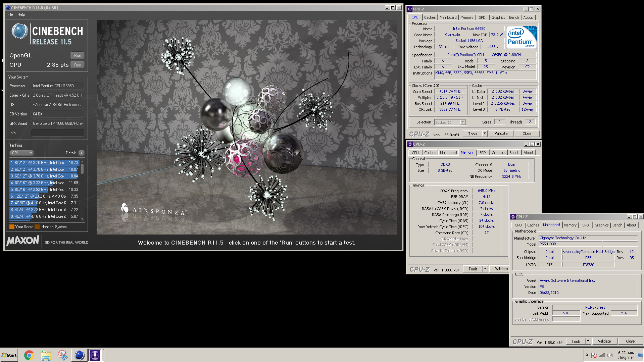This screenshot has width=644, height=362.
Task: Open Snipping Tool from taskbar
Action: (62, 355)
